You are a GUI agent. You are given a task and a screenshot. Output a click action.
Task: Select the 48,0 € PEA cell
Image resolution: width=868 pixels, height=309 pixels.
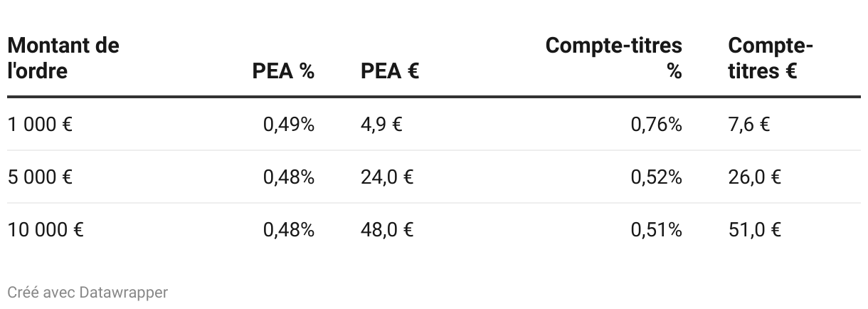coord(387,230)
